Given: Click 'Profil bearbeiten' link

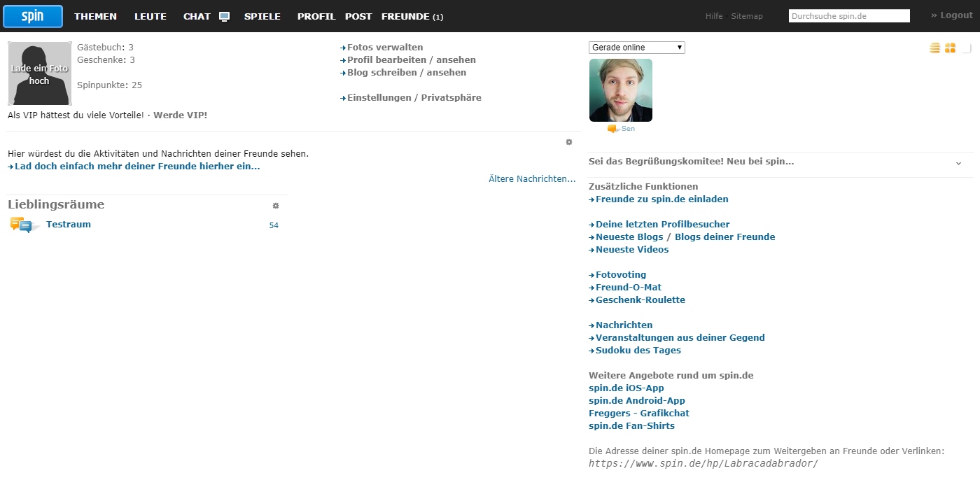Looking at the screenshot, I should click(x=386, y=60).
